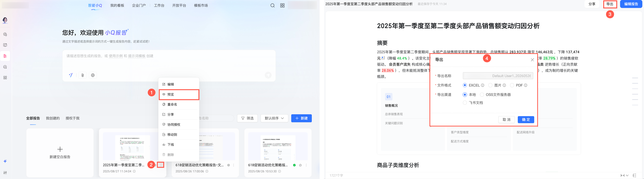The width and height of the screenshot is (644, 179).
Task: Select the OSS文件服务器 export channel radio
Action: 482,95
